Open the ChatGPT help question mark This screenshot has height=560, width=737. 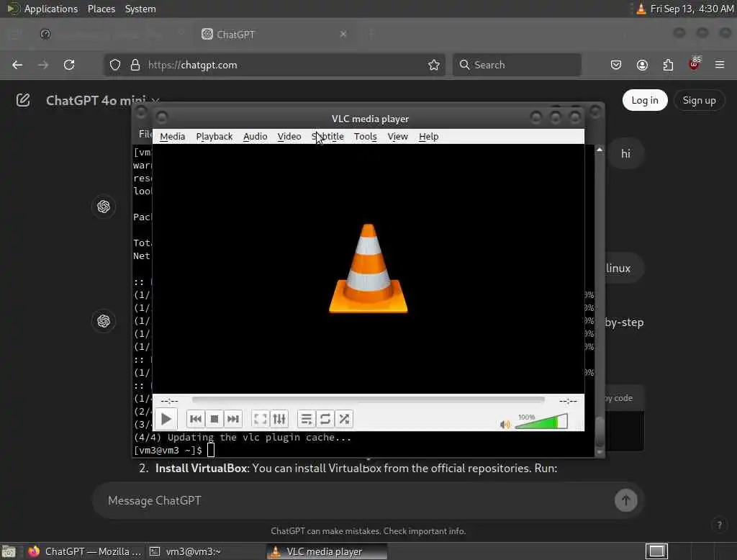[719, 525]
